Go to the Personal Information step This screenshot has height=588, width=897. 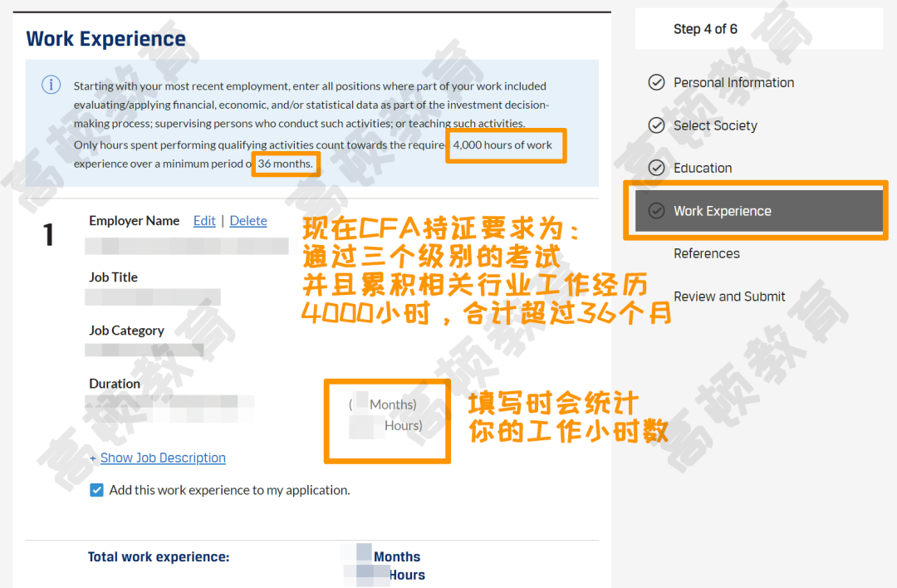[733, 82]
